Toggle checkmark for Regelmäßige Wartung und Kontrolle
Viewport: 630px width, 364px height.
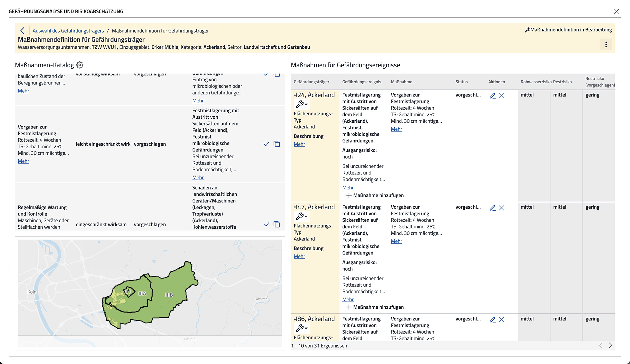point(266,224)
